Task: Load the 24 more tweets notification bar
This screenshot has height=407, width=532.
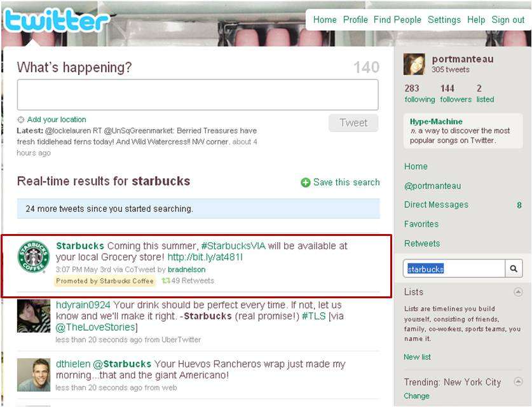Action: coord(198,209)
